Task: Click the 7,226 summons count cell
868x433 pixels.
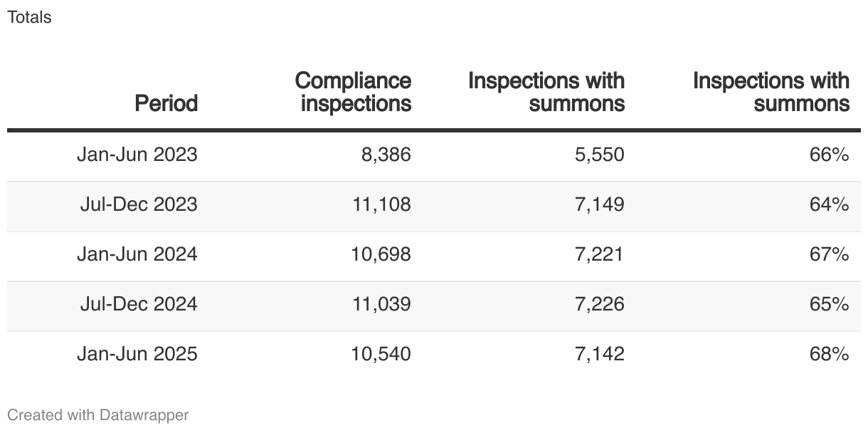Action: (600, 304)
